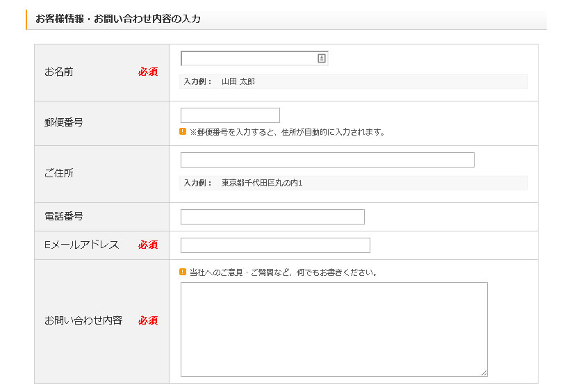
Task: Click the お名前 field label
Action: click(x=59, y=72)
